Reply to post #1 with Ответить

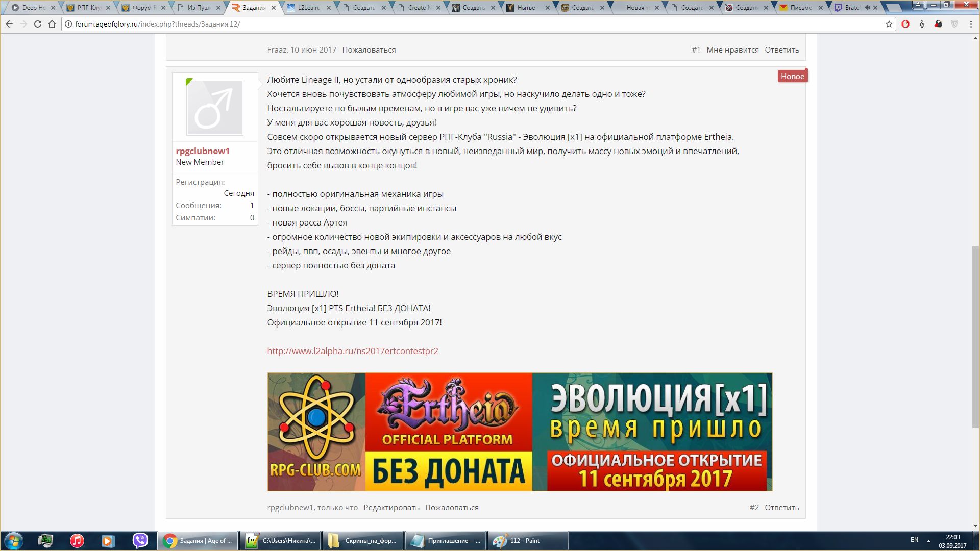pyautogui.click(x=782, y=49)
